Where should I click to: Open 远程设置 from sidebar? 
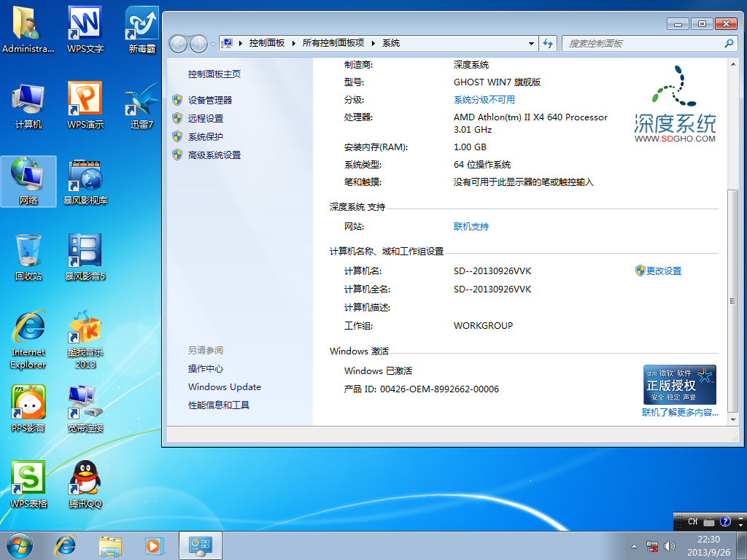tap(206, 119)
